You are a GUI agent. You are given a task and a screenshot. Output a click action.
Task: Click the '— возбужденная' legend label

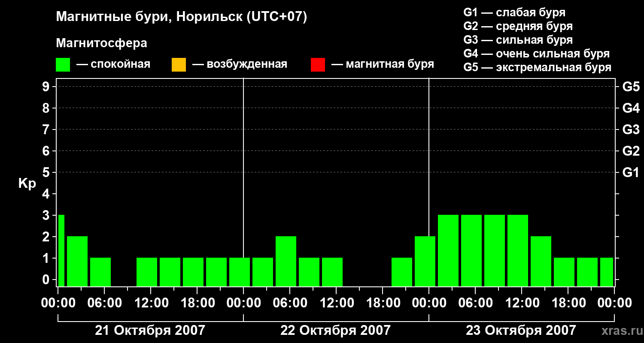pos(240,65)
